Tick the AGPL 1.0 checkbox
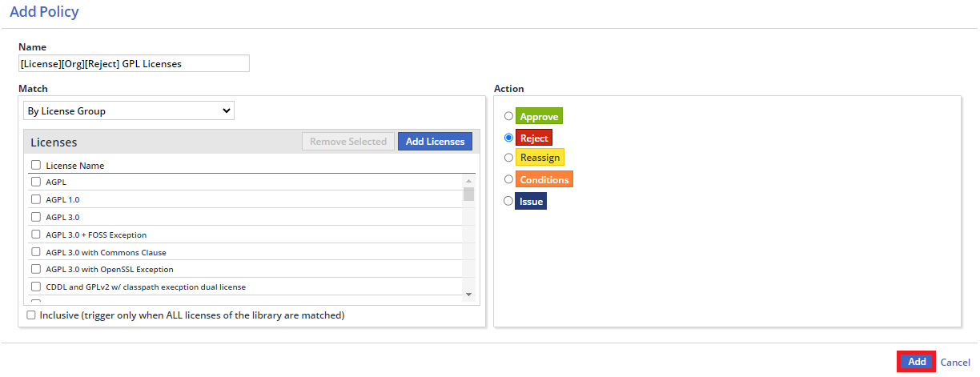This screenshot has width=980, height=377. point(36,199)
